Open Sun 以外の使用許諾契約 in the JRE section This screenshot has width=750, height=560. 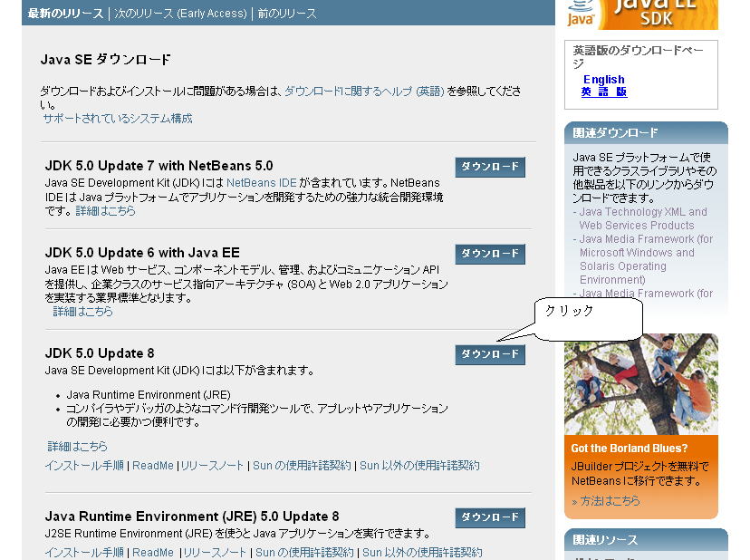click(422, 553)
